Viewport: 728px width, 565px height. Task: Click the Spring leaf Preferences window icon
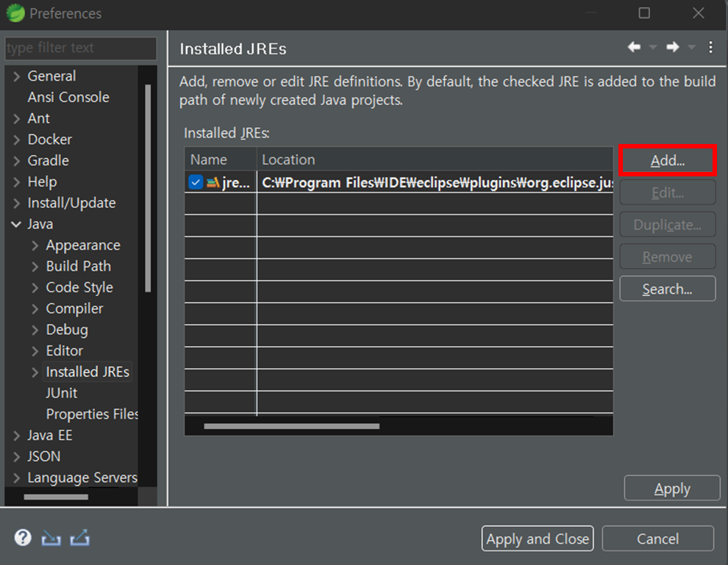coord(15,13)
